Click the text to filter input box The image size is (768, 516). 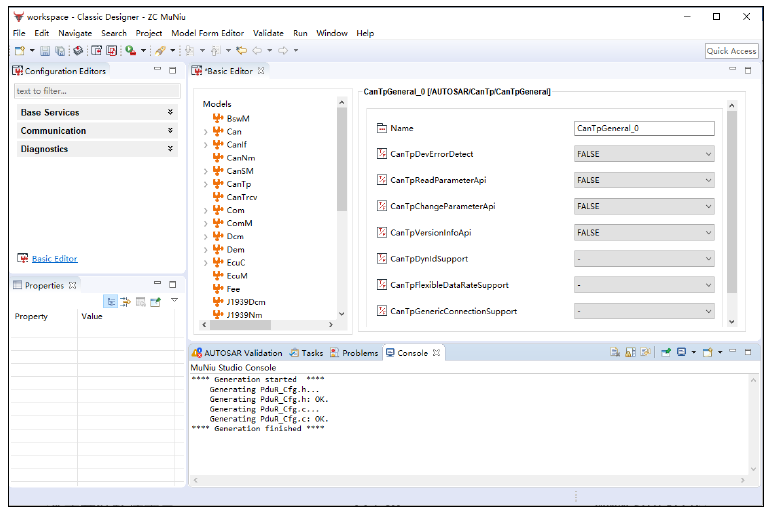[x=97, y=91]
